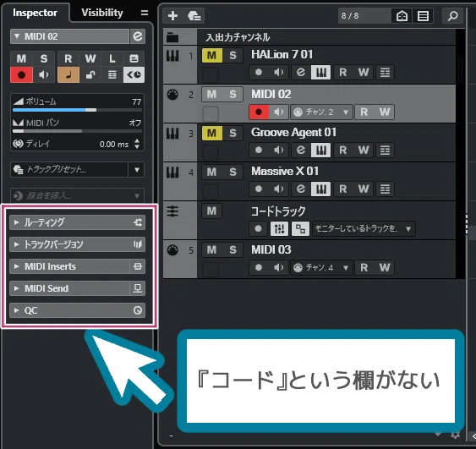The height and width of the screenshot is (449, 476).
Task: Mute the コードトラック chord track
Action: (212, 211)
